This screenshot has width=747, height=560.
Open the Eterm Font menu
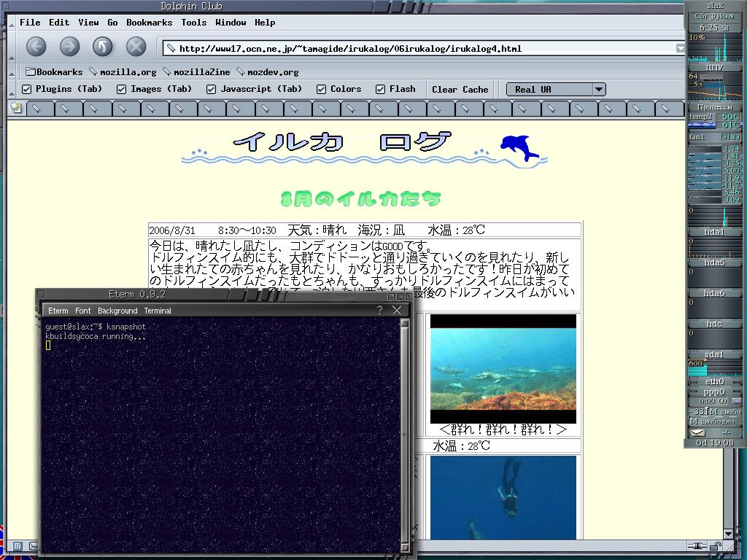83,311
